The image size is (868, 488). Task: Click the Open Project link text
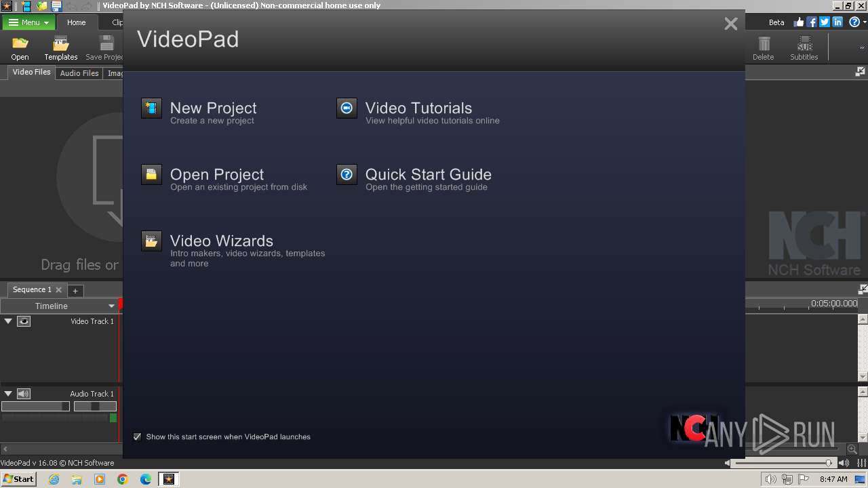tap(217, 174)
